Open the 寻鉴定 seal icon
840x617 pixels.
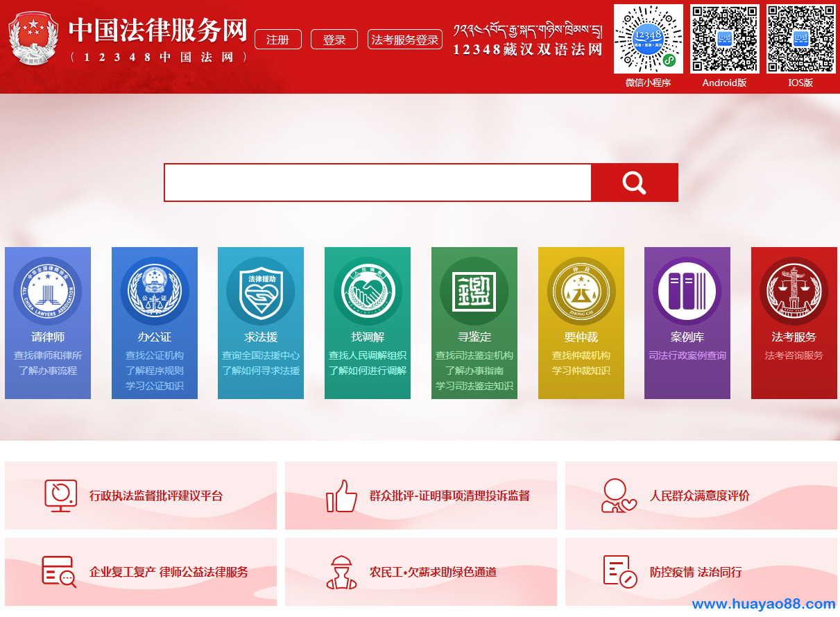tap(474, 291)
